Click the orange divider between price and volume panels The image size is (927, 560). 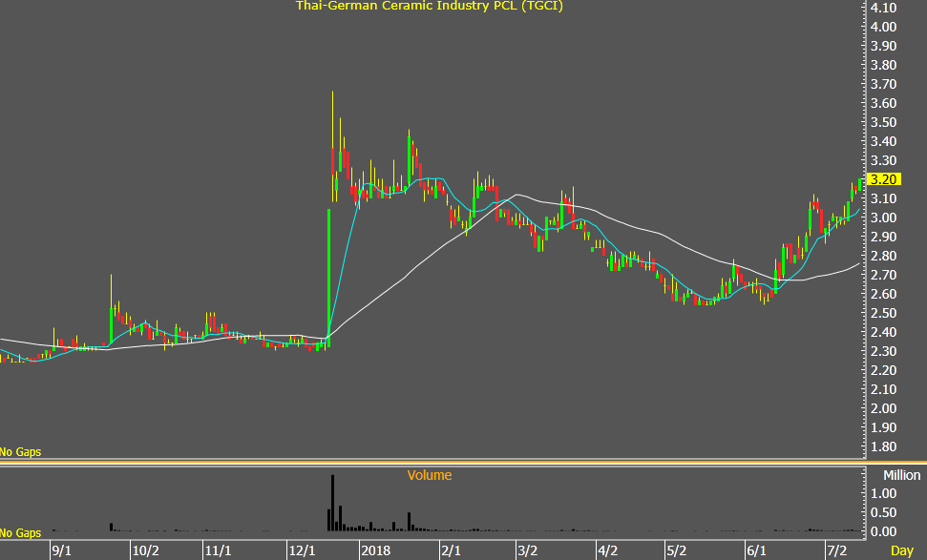464,461
